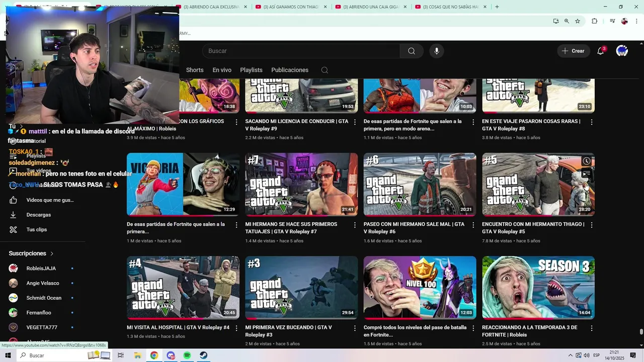
Task: Open Schmidt Ocean subscription channel
Action: pyautogui.click(x=44, y=298)
